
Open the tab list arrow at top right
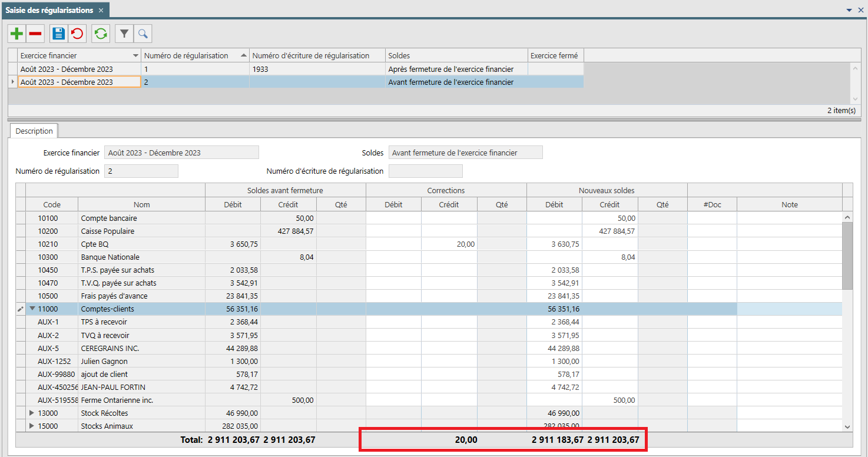tap(849, 11)
